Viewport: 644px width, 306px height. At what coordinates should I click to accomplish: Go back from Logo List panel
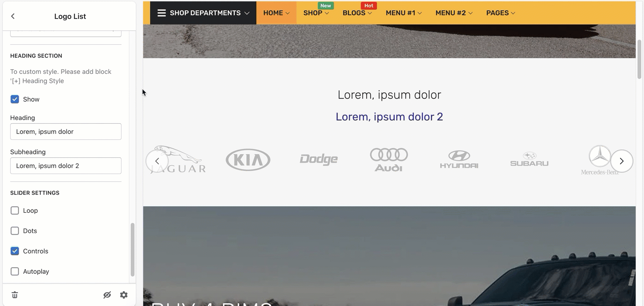(x=13, y=16)
